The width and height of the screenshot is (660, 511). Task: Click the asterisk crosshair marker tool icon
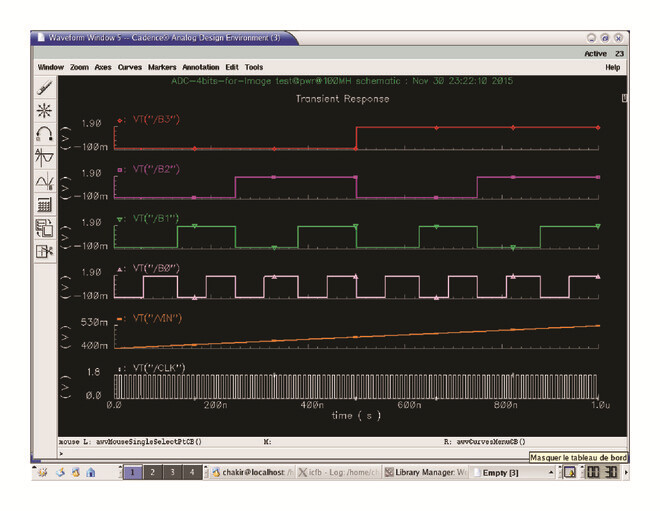coord(45,111)
